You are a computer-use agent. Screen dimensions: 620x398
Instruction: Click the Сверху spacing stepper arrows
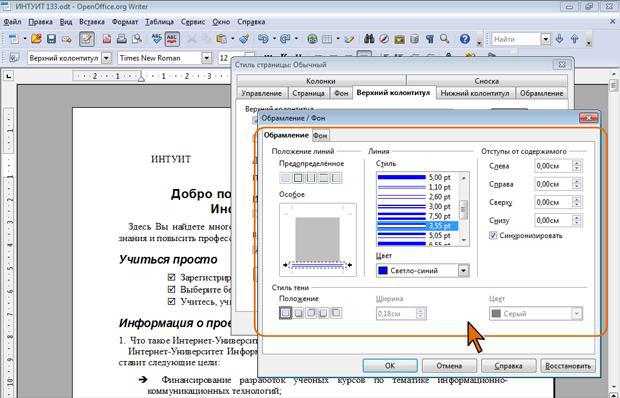pos(577,202)
